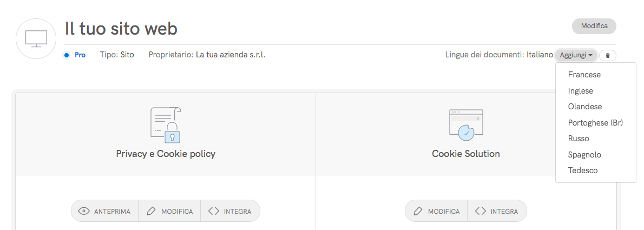Click the trash icon to delete the language
This screenshot has height=230, width=644.
point(608,55)
